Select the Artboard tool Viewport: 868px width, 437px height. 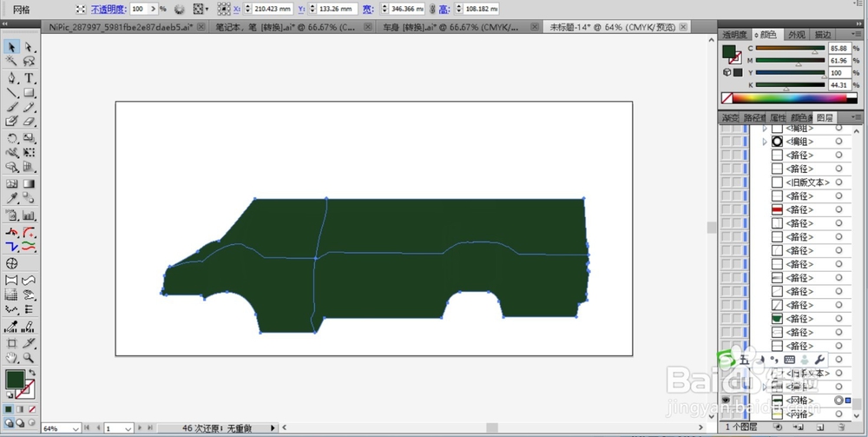coord(11,343)
